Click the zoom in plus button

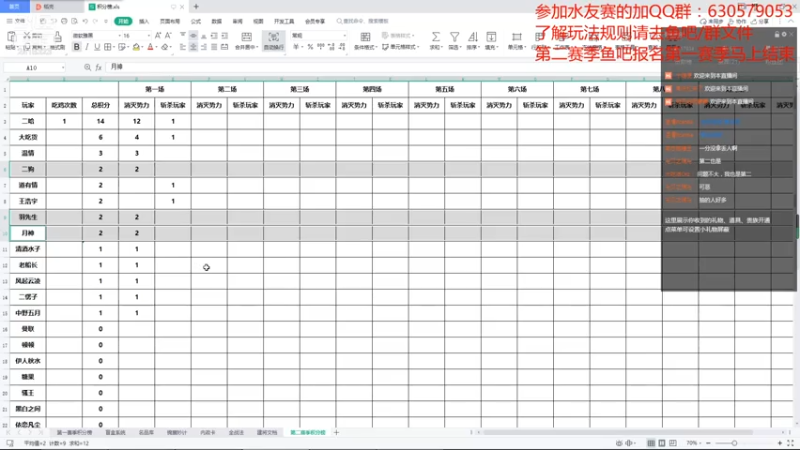tap(780, 443)
